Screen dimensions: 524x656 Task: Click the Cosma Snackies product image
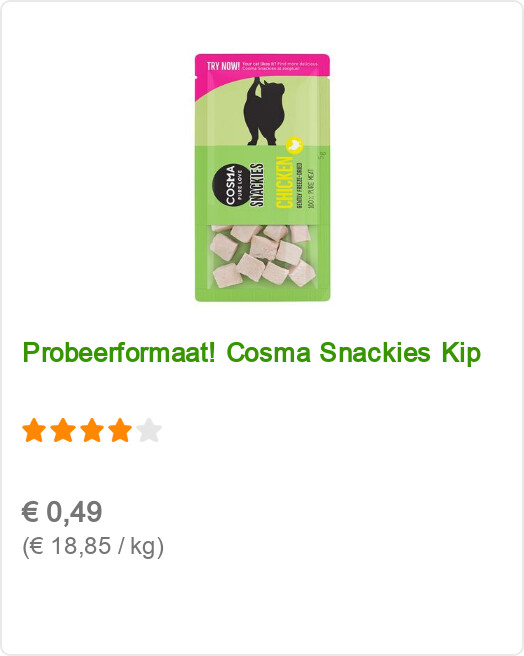pyautogui.click(x=262, y=177)
